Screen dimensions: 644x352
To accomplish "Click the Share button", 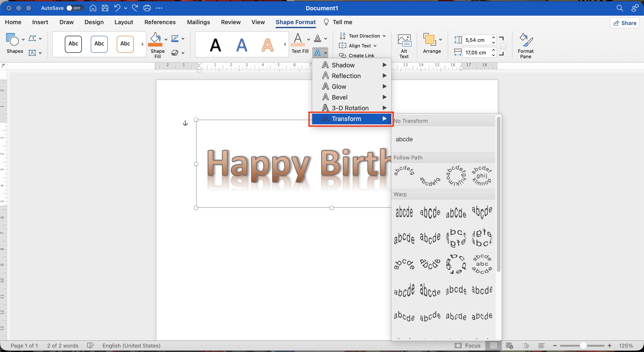I will click(x=625, y=23).
